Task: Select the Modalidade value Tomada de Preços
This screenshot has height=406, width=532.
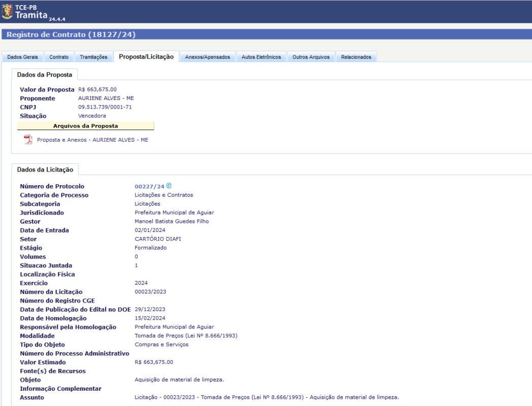Action: click(186, 336)
